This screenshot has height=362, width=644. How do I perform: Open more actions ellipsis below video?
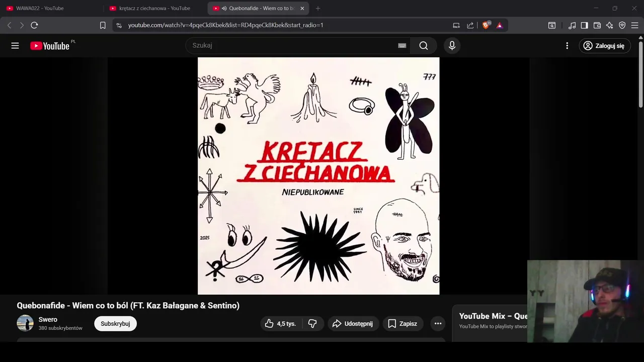tap(438, 324)
